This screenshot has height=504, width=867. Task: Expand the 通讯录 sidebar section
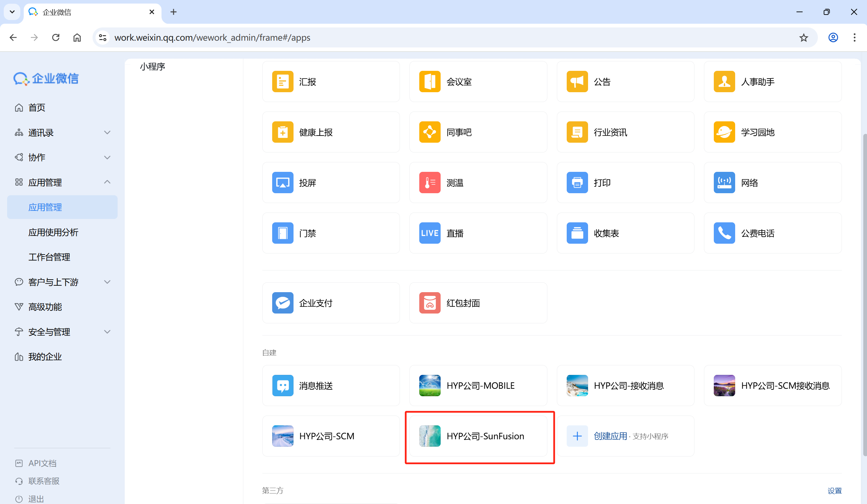107,133
